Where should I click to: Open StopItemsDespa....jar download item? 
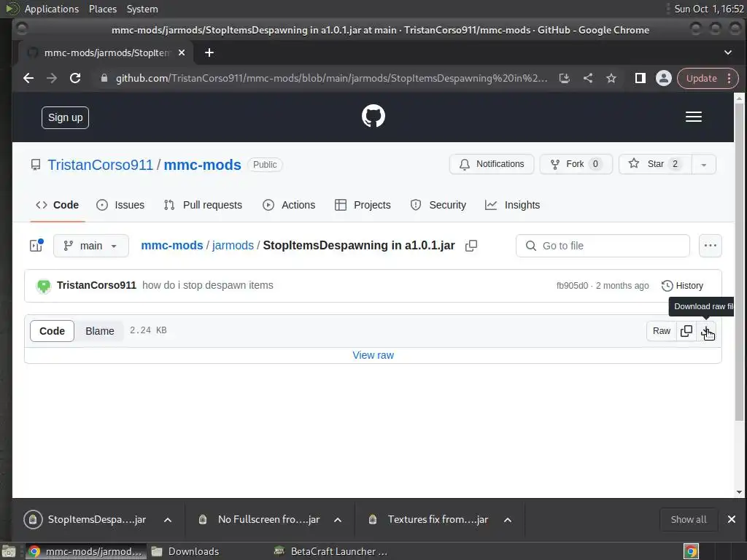pyautogui.click(x=85, y=519)
